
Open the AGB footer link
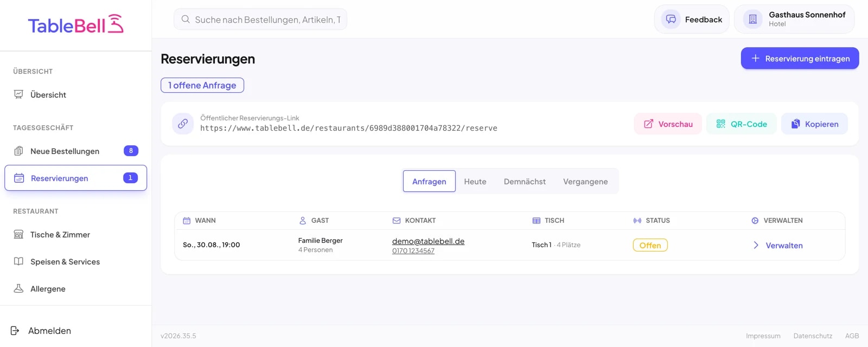pyautogui.click(x=852, y=336)
